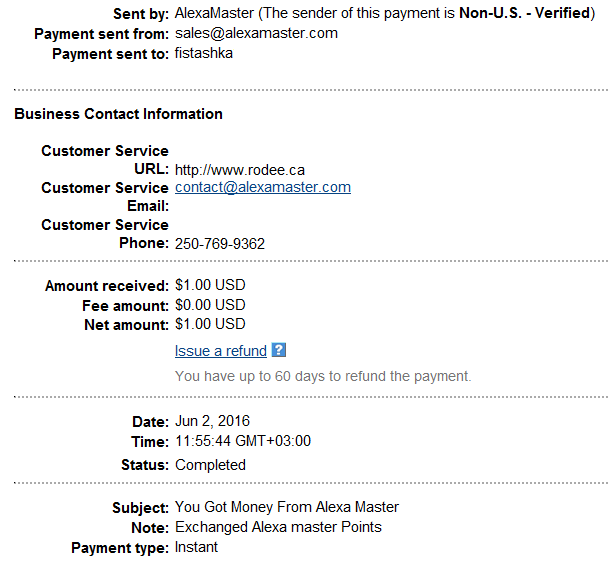The height and width of the screenshot is (564, 609).
Task: Click the Instant payment type value
Action: pyautogui.click(x=196, y=547)
